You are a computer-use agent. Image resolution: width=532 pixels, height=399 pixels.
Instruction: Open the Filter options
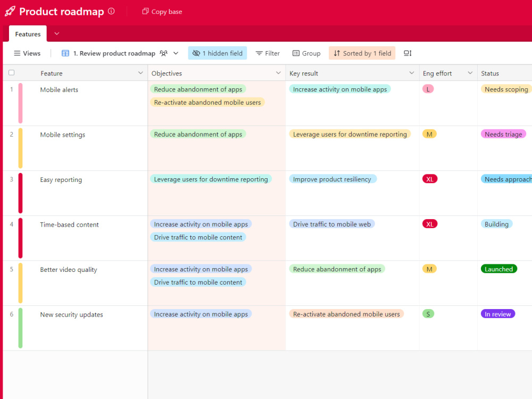click(x=268, y=53)
